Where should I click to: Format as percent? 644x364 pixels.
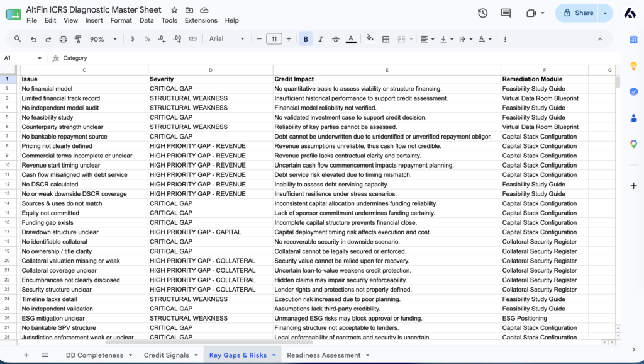147,39
